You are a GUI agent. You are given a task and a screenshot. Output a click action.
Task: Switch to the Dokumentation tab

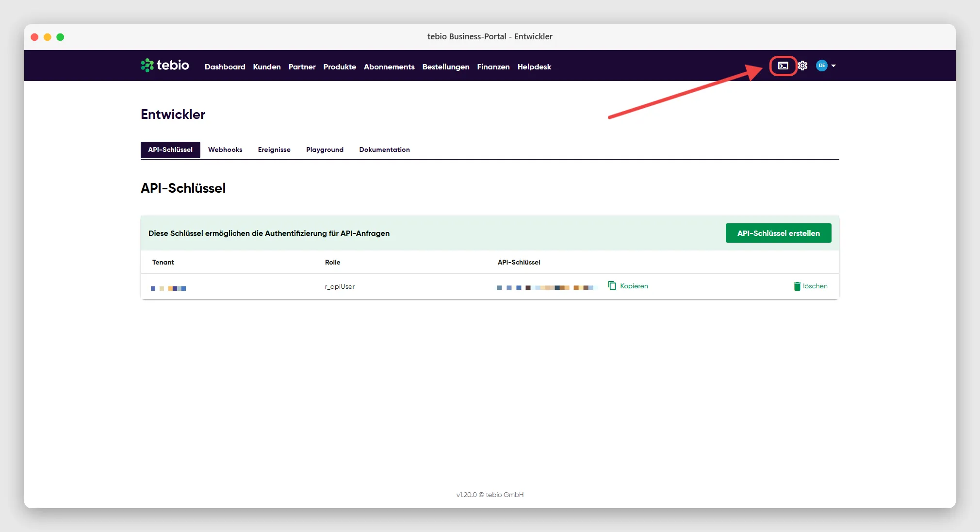(384, 150)
